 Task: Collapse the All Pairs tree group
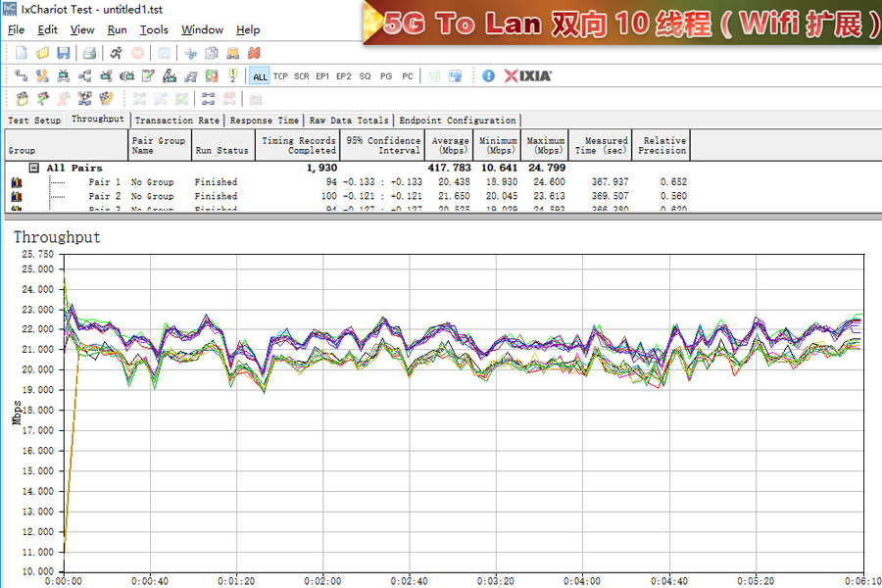coord(34,168)
